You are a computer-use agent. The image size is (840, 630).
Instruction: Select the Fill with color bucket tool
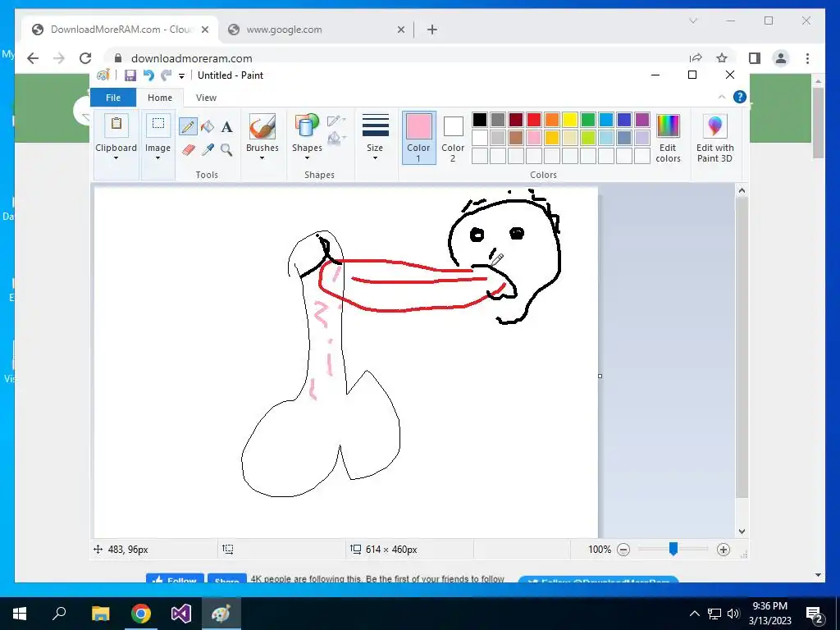[208, 127]
